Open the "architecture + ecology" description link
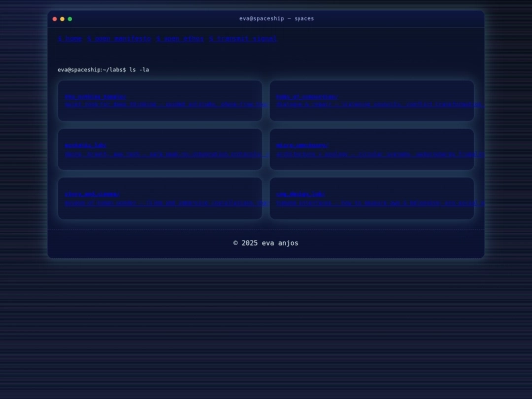The height and width of the screenshot is (399, 532). click(x=380, y=154)
